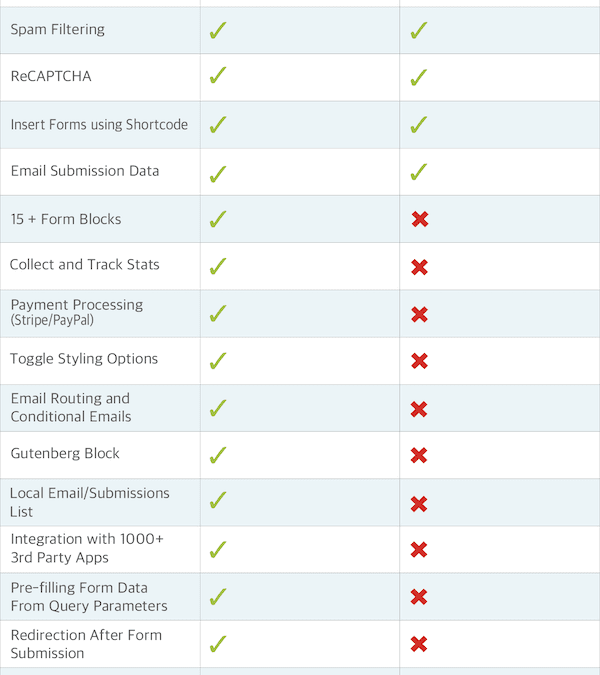Viewport: 600px width, 675px height.
Task: Click the red X for Collect and Track Stats
Action: pyautogui.click(x=420, y=267)
